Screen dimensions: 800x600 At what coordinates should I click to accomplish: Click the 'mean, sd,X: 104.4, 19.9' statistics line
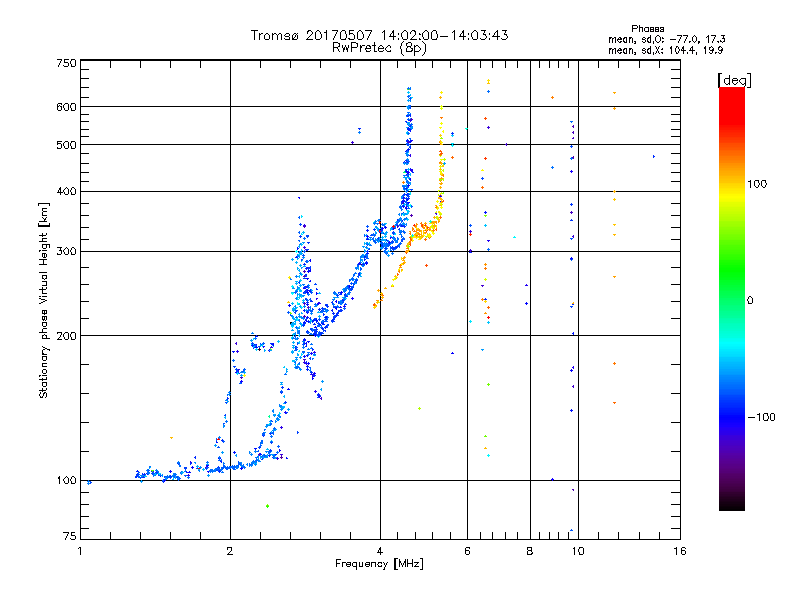pos(665,50)
